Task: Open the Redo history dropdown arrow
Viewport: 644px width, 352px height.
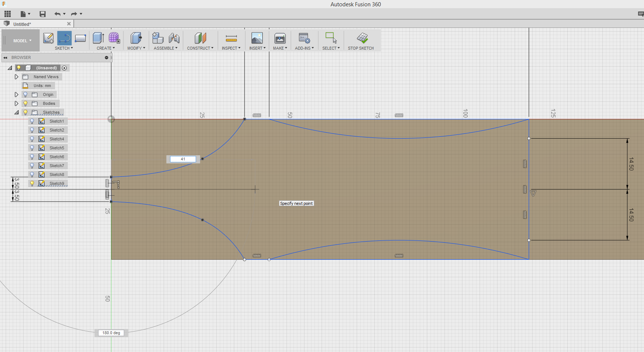Action: point(81,14)
